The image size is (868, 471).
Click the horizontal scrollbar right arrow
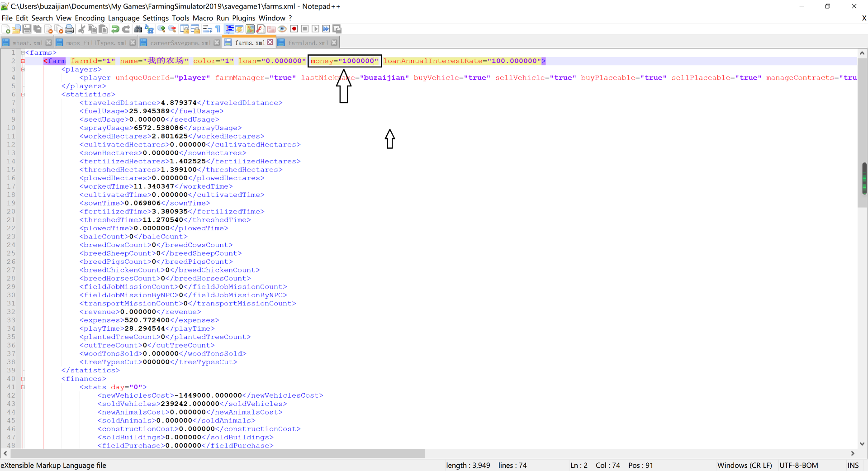coord(853,453)
